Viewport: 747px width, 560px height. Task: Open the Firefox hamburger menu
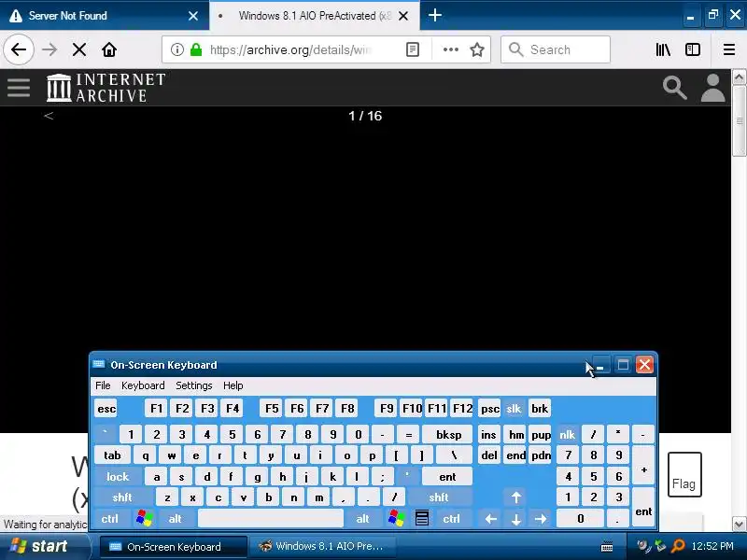pos(729,49)
